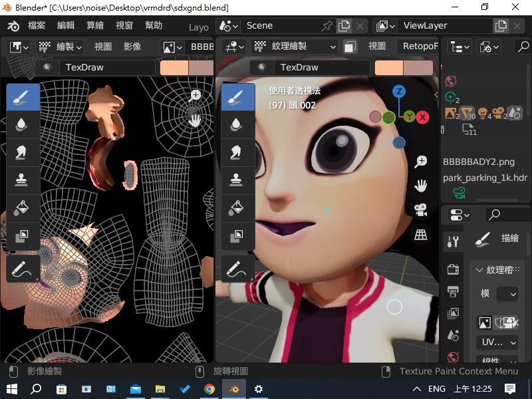
Task: Toggle perspective/orthographic grid icon in viewport
Action: point(420,234)
